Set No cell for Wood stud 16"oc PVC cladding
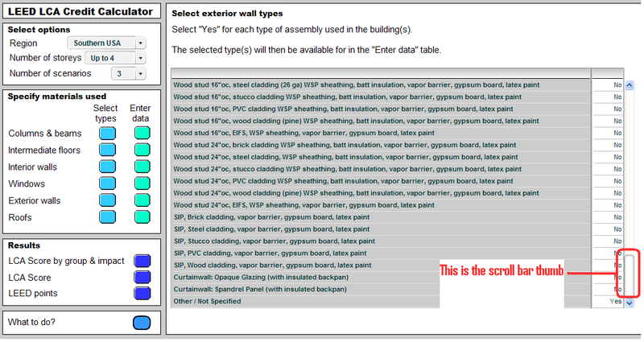The width and height of the screenshot is (644, 342). (608, 109)
